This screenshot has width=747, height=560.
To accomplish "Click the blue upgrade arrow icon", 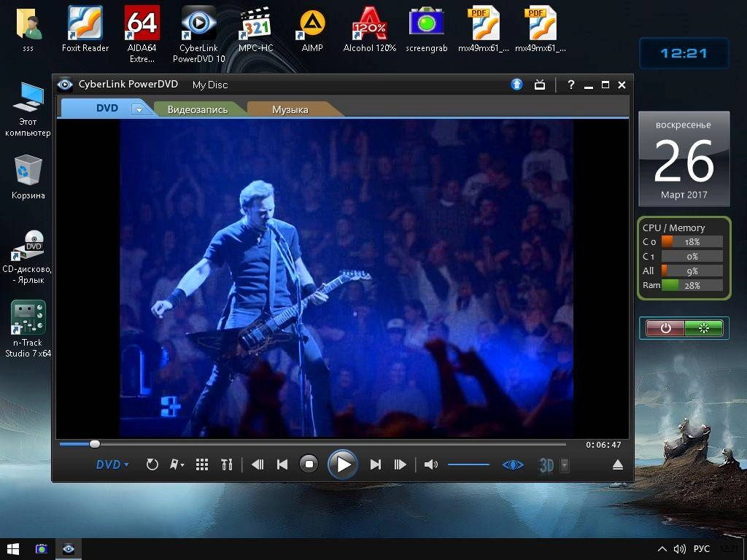I will point(517,85).
